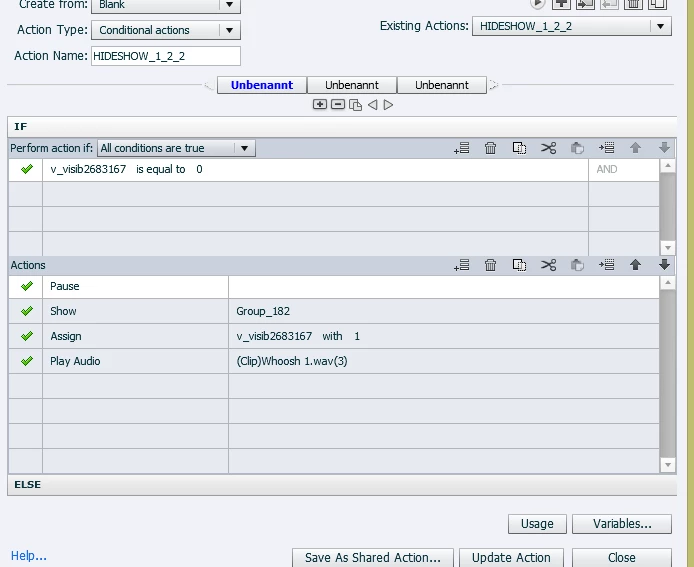694x567 pixels.
Task: Click the Usage button
Action: click(537, 524)
